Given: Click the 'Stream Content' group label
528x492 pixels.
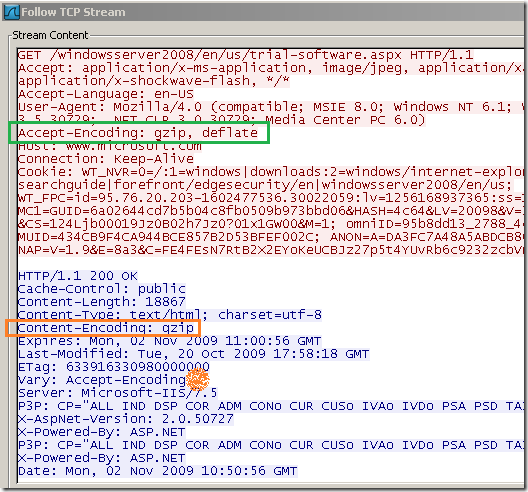Looking at the screenshot, I should [50, 35].
